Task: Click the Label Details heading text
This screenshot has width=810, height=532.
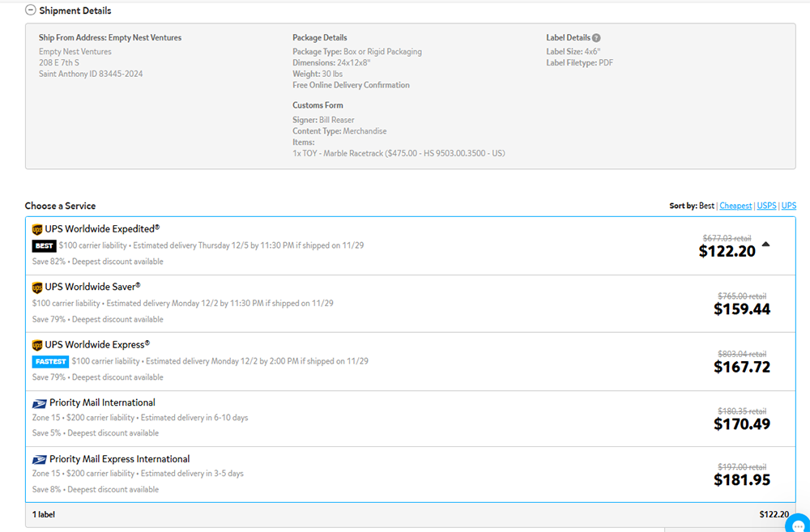Action: [x=569, y=38]
